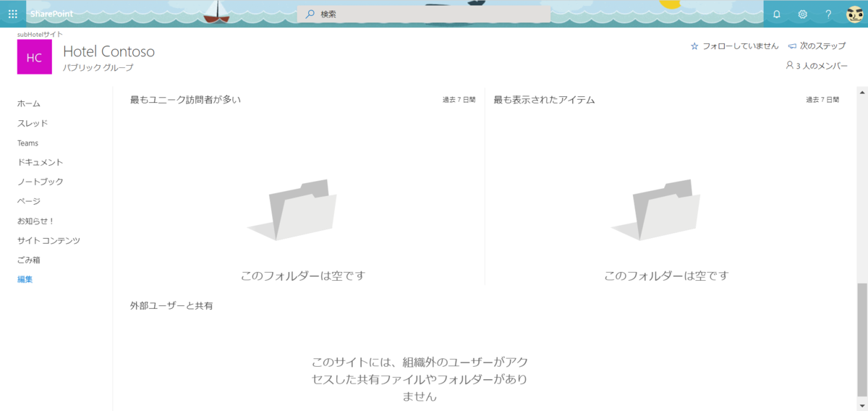Click the 次のステップ megaphone icon
Image resolution: width=868 pixels, height=411 pixels.
792,46
